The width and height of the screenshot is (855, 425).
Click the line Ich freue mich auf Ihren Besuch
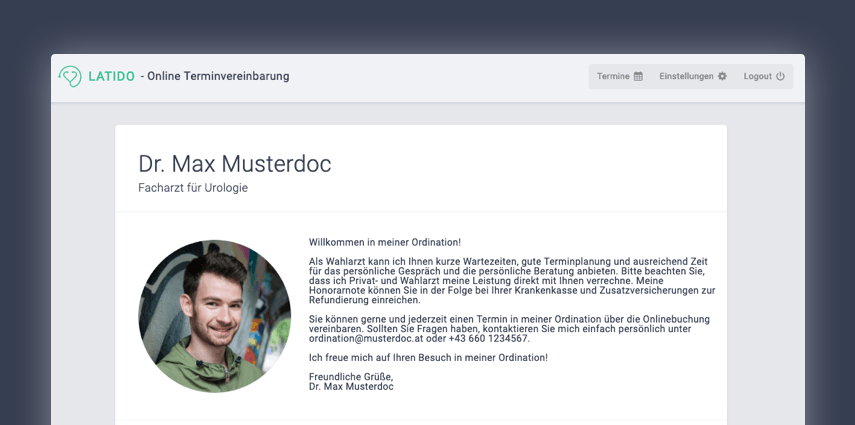click(x=428, y=357)
